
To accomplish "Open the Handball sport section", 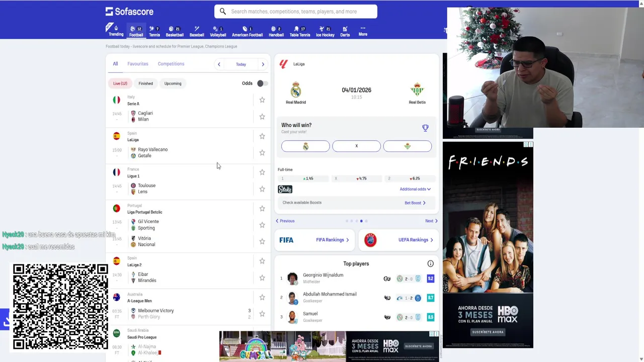I will (276, 31).
